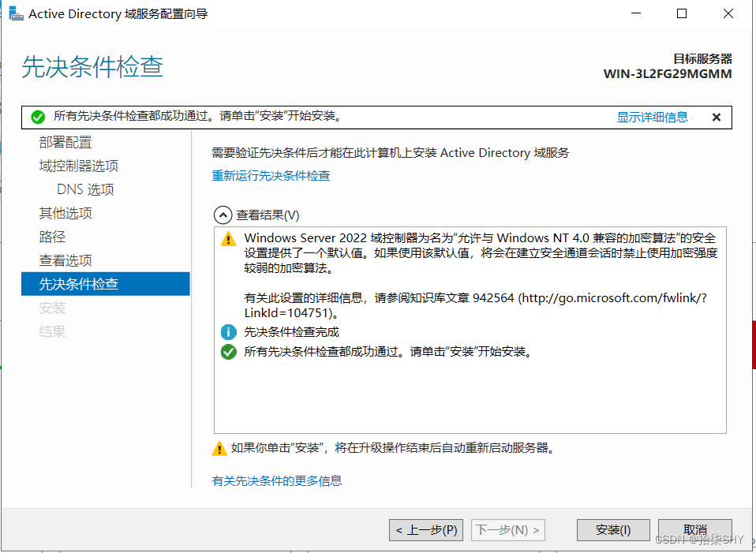The width and height of the screenshot is (756, 553).
Task: Select 路径 step in sidebar
Action: pyautogui.click(x=52, y=237)
